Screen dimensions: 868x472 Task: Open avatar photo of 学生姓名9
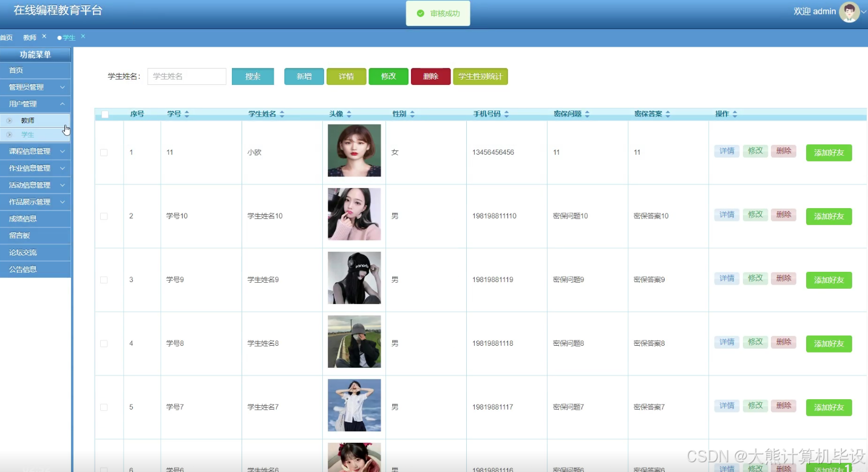coord(354,278)
